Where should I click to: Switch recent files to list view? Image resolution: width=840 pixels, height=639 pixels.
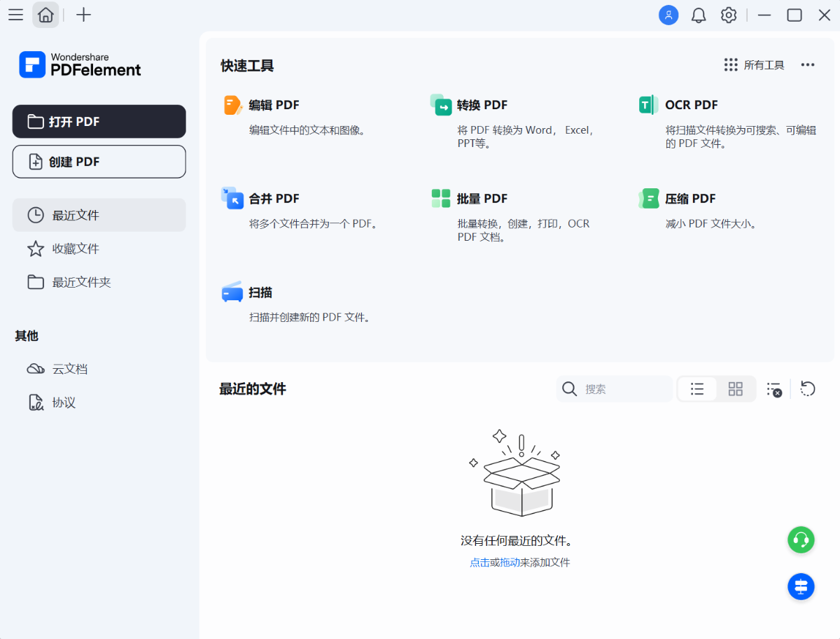point(697,389)
